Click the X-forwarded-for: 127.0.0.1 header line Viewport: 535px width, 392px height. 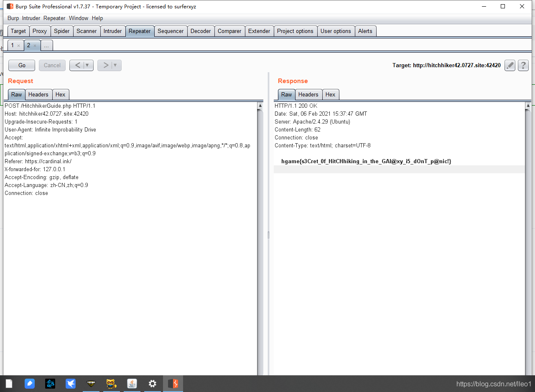pos(35,169)
